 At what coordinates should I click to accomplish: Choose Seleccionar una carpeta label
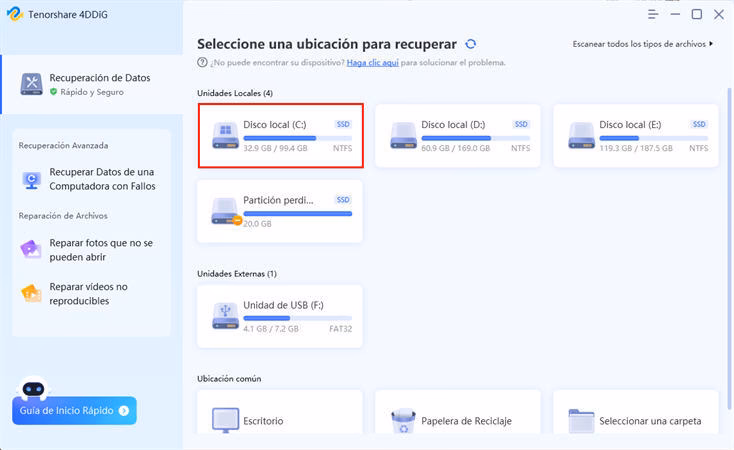[x=650, y=421]
